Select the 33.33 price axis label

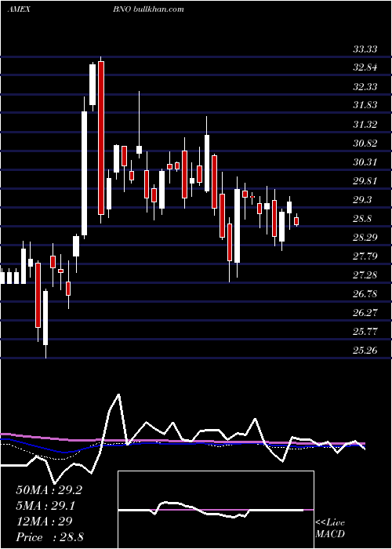point(365,49)
